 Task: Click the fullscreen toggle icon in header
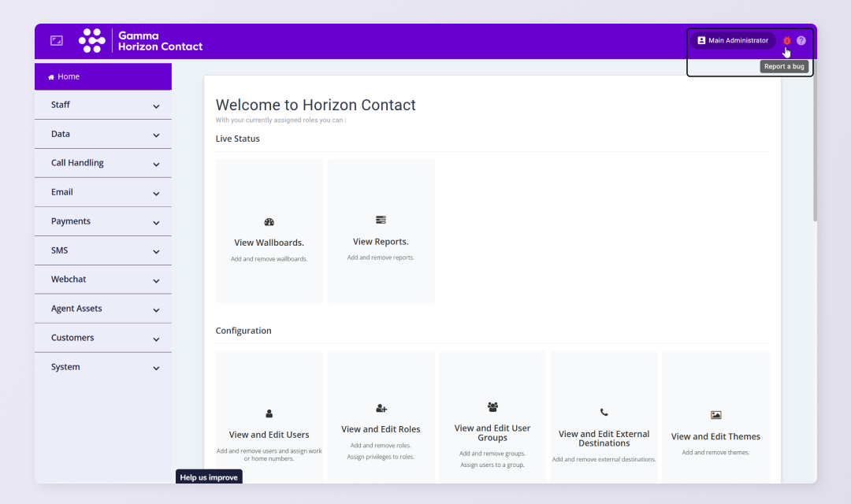[57, 41]
